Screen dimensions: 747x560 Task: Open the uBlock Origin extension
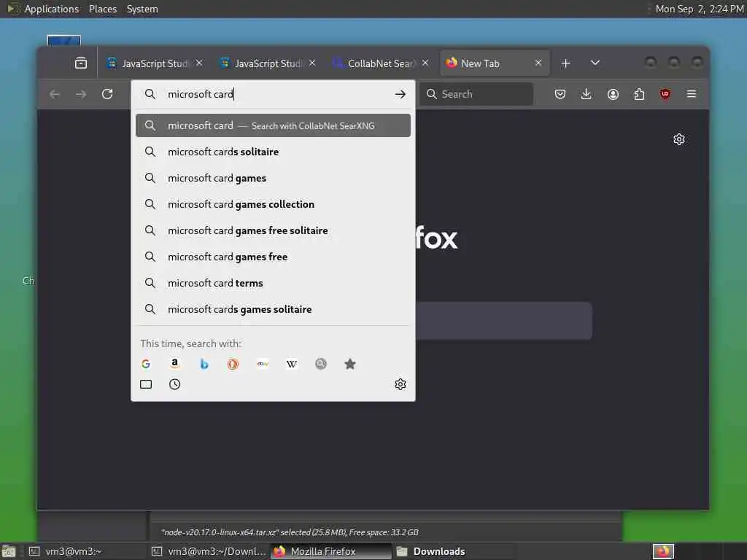point(665,94)
